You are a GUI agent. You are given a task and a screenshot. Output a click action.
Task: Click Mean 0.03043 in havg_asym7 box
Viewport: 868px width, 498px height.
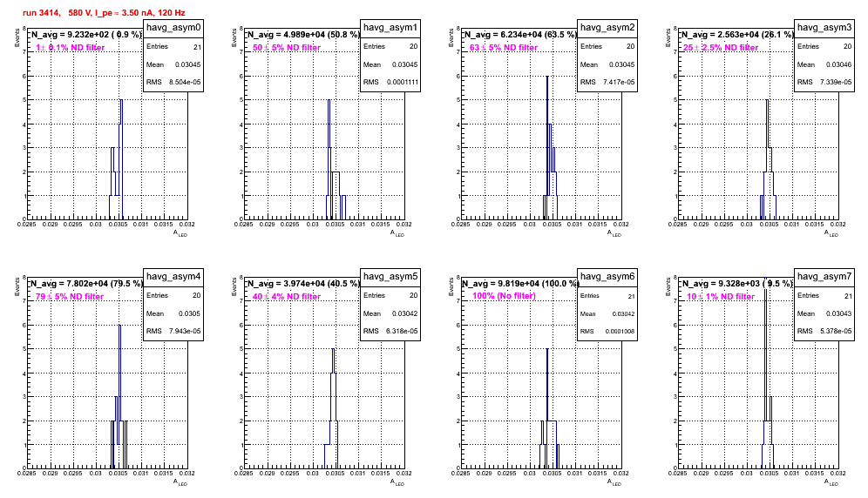[x=824, y=313]
